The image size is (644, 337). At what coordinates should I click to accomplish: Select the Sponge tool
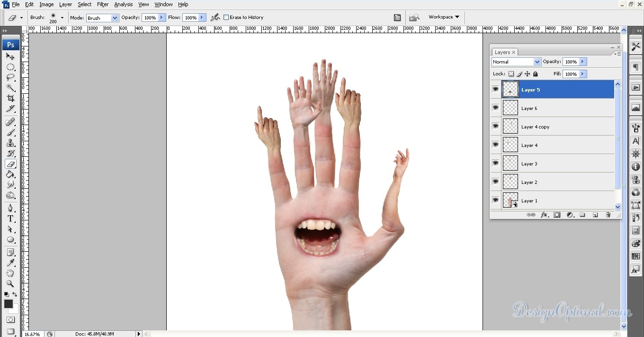pyautogui.click(x=10, y=195)
